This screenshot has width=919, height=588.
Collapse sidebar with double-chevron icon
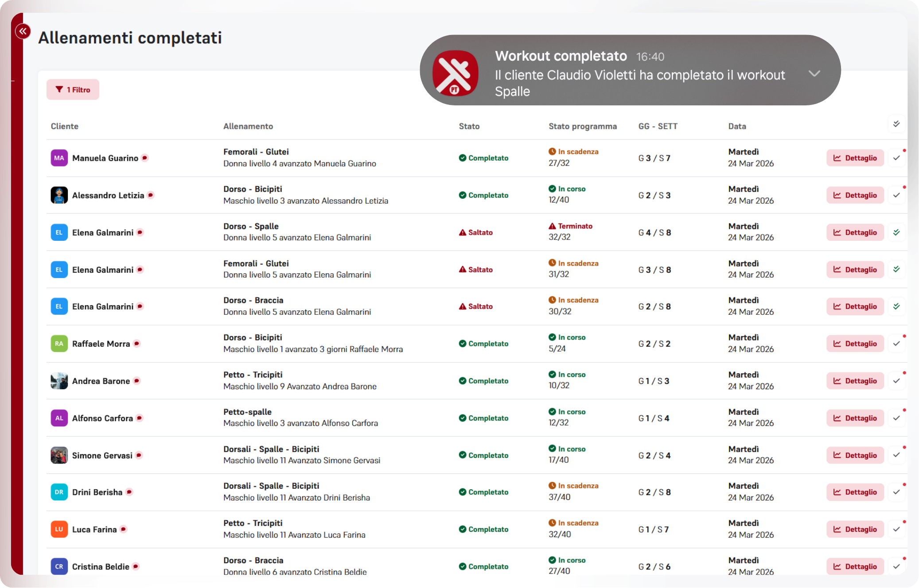tap(23, 31)
